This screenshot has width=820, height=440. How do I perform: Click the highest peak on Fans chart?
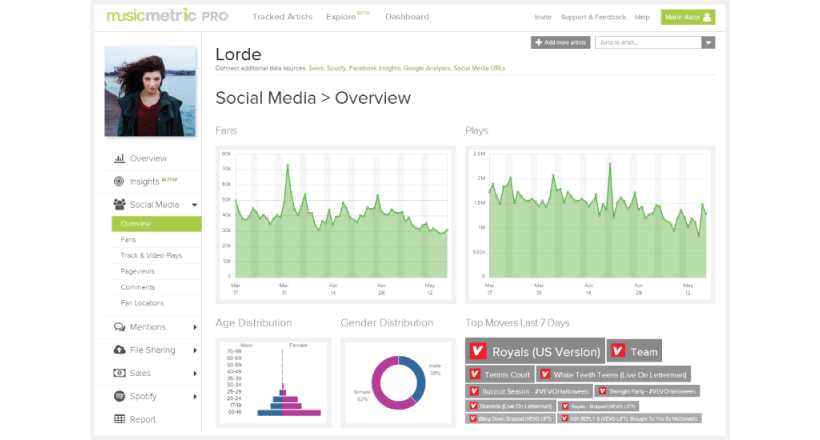(x=288, y=165)
